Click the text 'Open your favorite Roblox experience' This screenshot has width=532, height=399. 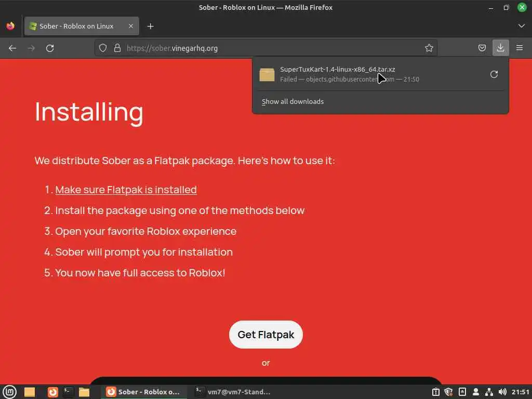click(146, 231)
